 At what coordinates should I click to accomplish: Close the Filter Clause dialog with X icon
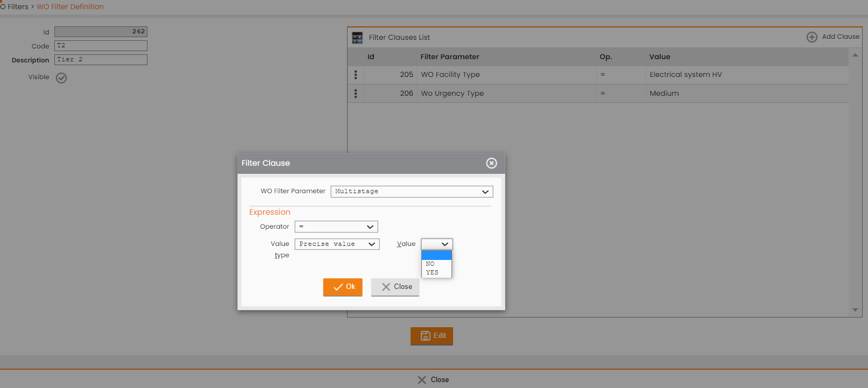click(491, 163)
